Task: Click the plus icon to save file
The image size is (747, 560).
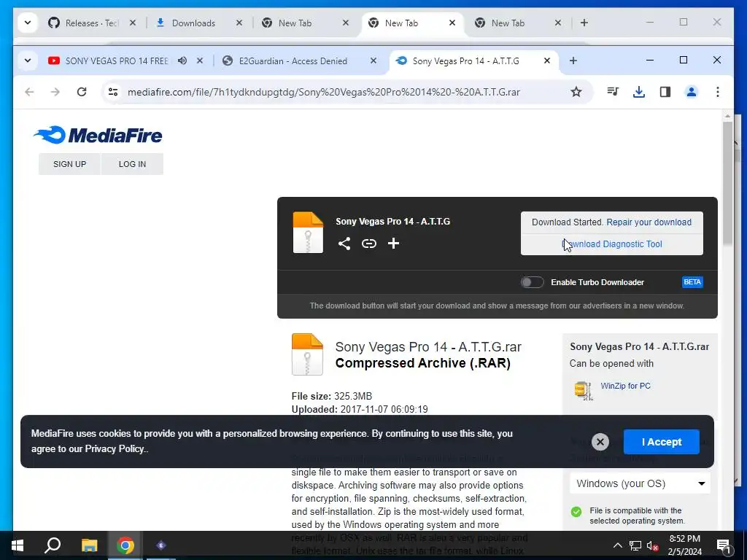Action: (393, 244)
